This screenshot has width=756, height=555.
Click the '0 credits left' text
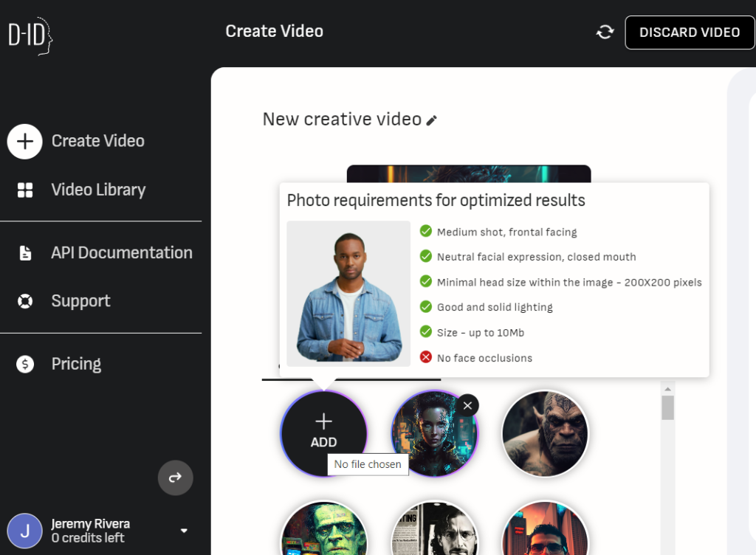[88, 537]
